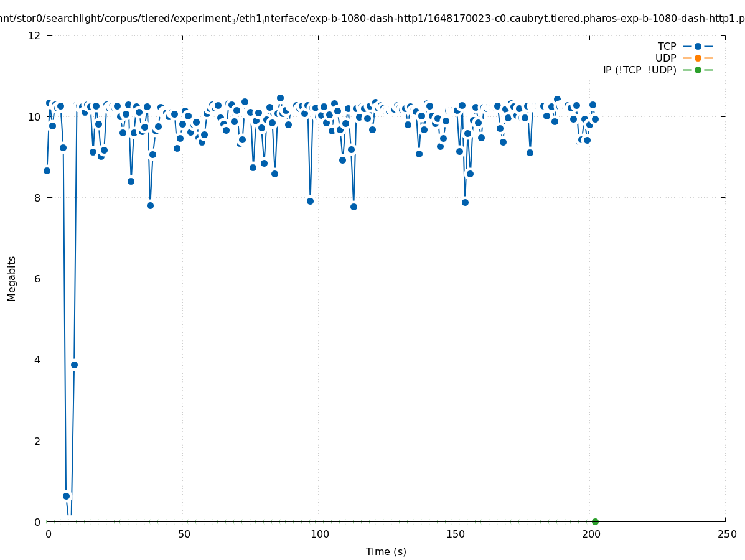Viewport: 745px width, 560px height.
Task: Click the x-axis tick label 150
Action: [455, 534]
